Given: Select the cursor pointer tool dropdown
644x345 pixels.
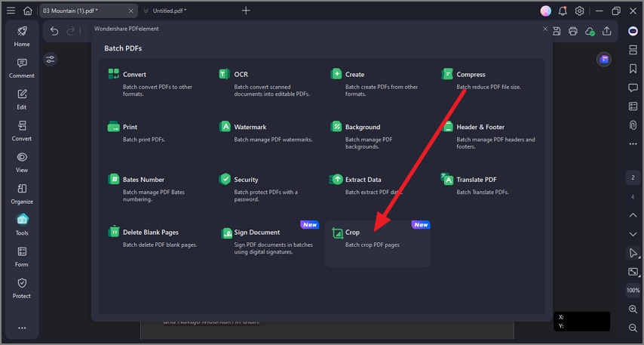Looking at the screenshot, I should (x=633, y=253).
